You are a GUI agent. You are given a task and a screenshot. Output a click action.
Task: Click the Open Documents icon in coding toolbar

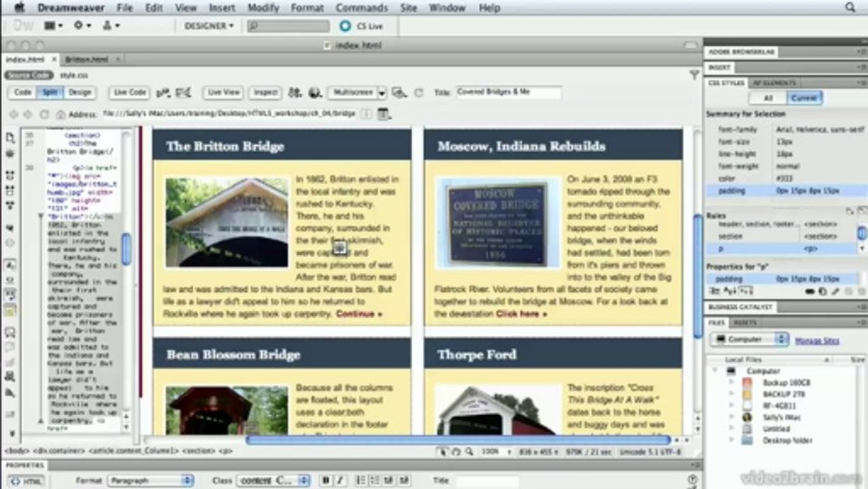pos(10,138)
